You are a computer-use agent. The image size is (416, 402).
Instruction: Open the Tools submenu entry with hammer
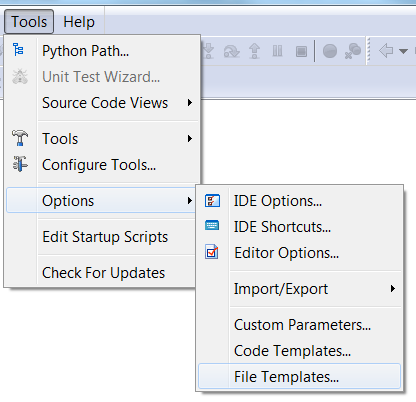102,139
